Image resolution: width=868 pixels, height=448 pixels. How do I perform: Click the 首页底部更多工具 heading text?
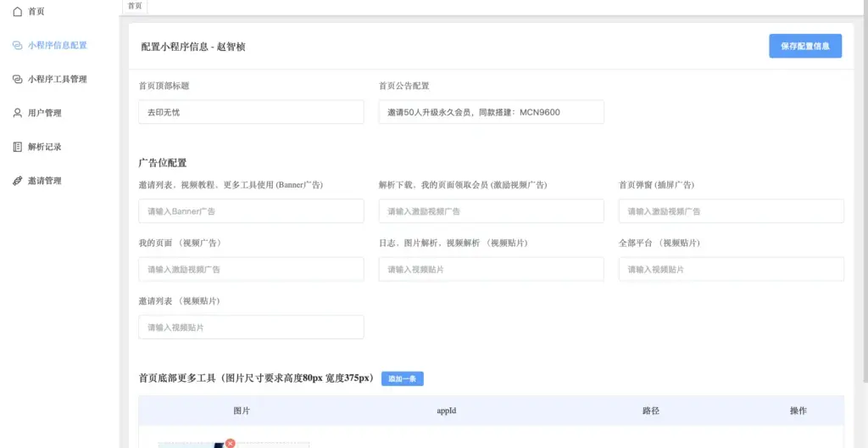pyautogui.click(x=256, y=378)
